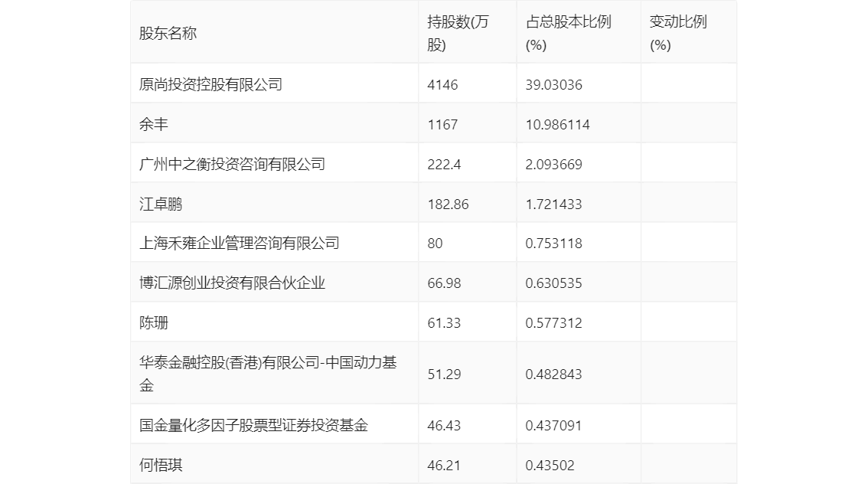Click the percentage 2.093669
The image size is (868, 484).
[553, 165]
